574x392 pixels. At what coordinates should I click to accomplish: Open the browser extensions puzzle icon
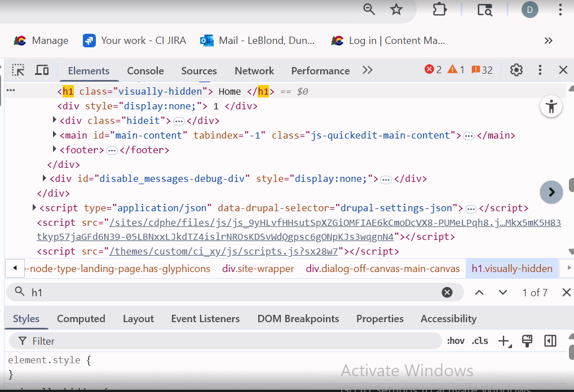coord(439,10)
